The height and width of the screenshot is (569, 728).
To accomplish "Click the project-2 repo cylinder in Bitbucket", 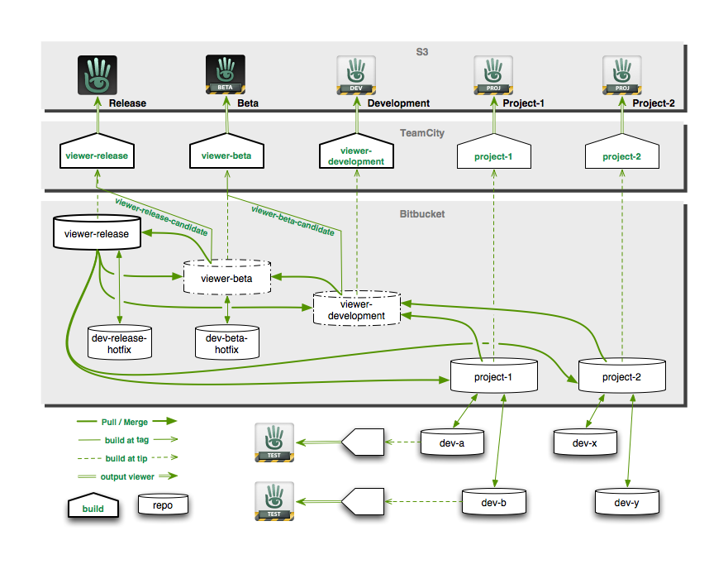I will click(622, 375).
